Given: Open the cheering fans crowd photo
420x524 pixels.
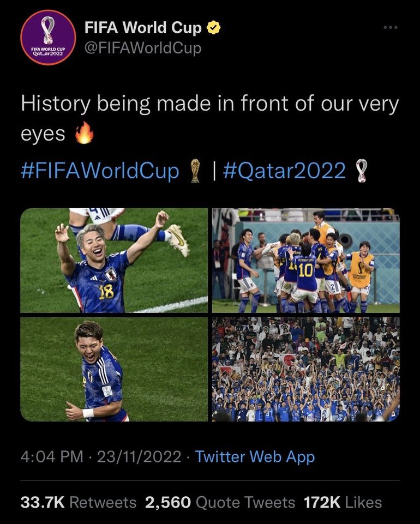Looking at the screenshot, I should click(305, 369).
